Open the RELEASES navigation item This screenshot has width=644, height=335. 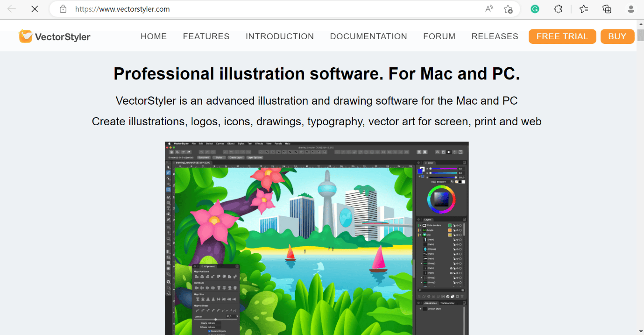coord(495,36)
